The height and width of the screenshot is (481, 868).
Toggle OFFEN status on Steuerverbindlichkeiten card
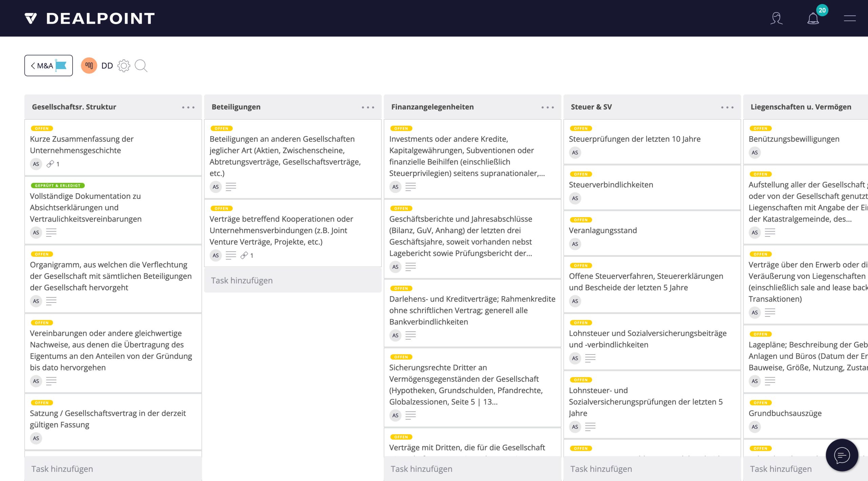tap(581, 174)
